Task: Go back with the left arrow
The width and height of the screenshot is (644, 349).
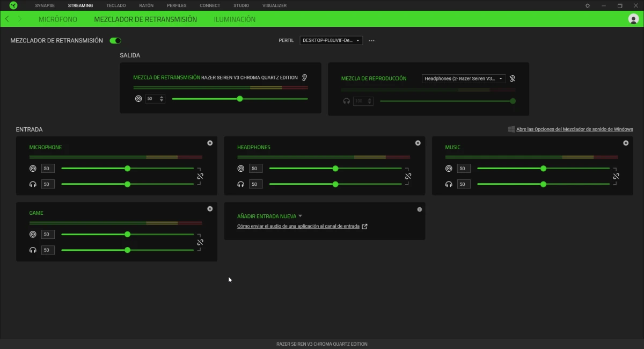Action: click(7, 19)
